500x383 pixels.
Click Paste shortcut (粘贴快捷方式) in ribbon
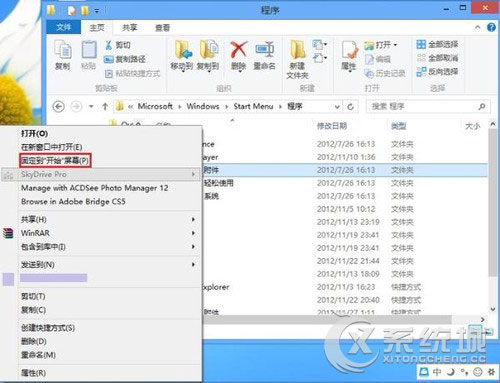pyautogui.click(x=133, y=73)
